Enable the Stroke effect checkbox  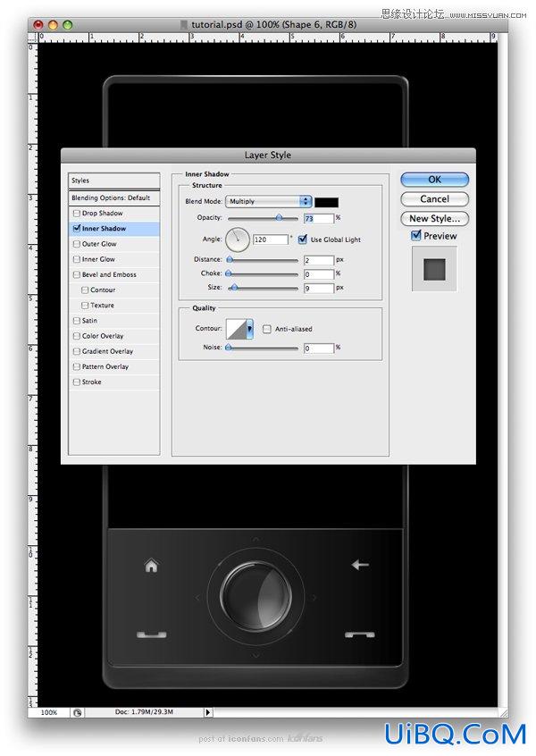[x=77, y=382]
